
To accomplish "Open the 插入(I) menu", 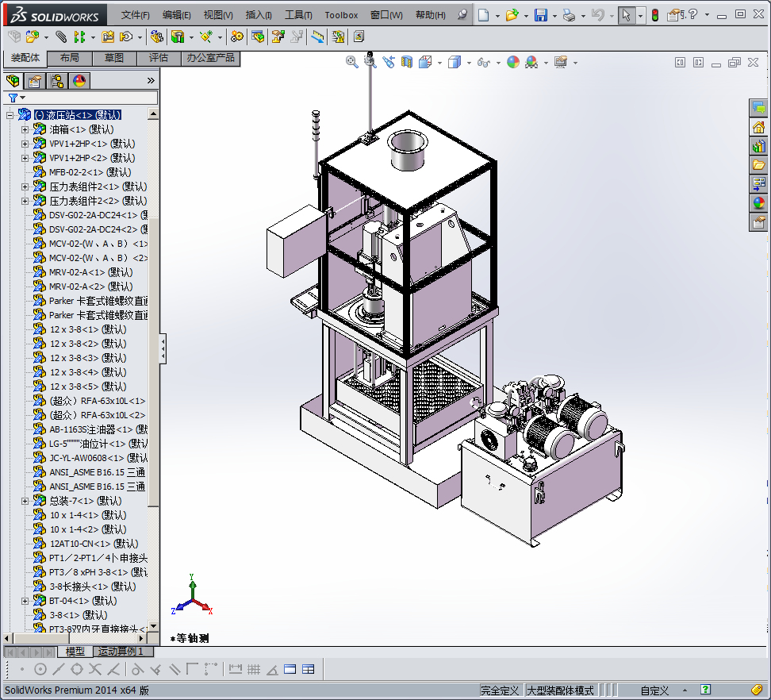I will pos(259,15).
